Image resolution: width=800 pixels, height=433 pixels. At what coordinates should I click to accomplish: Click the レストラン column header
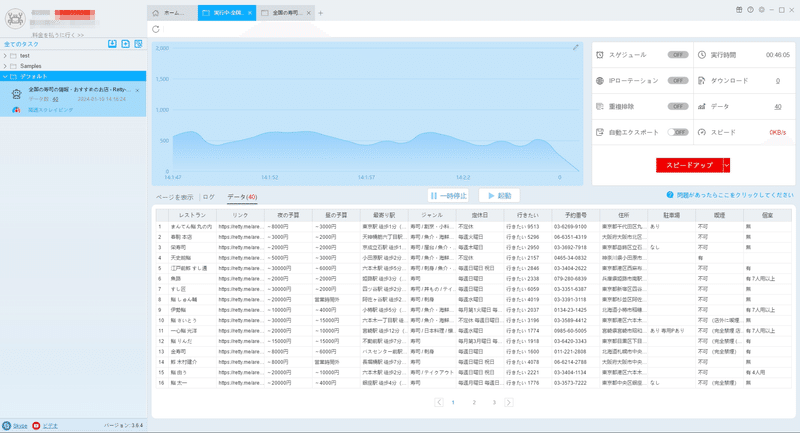(192, 215)
